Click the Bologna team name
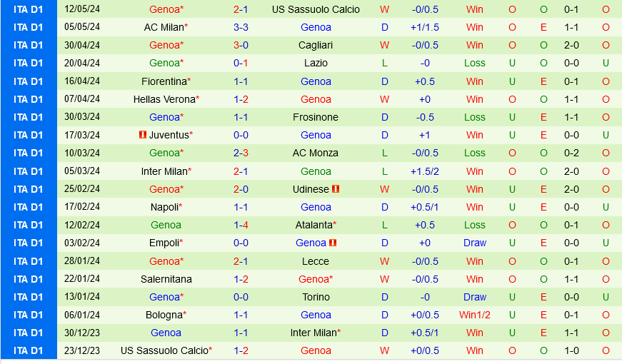Screen dimensions: 622x364 [x=164, y=315]
